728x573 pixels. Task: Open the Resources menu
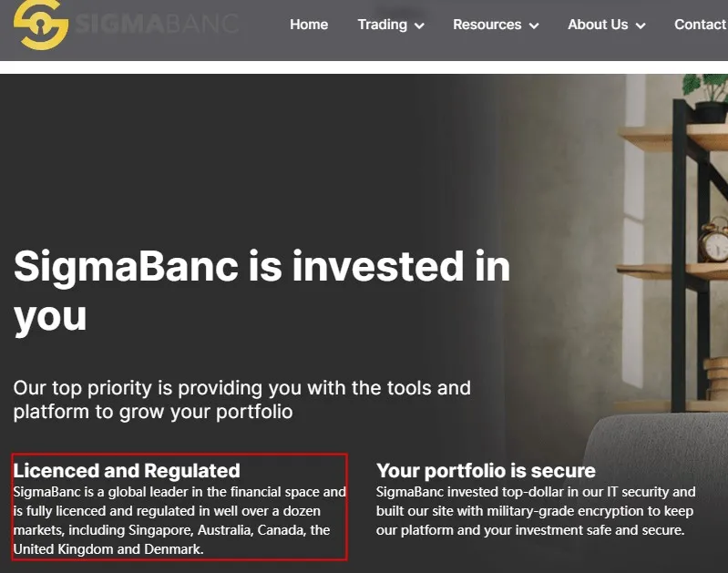point(487,25)
